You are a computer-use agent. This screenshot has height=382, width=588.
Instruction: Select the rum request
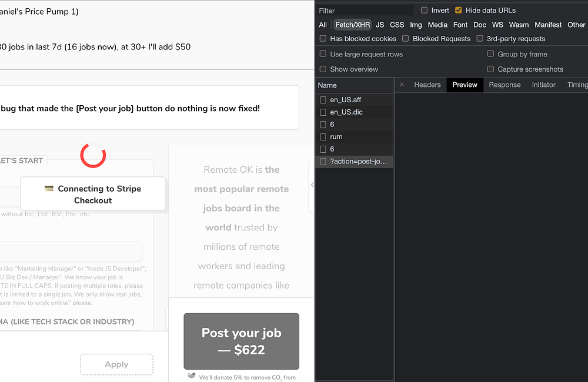(x=355, y=137)
